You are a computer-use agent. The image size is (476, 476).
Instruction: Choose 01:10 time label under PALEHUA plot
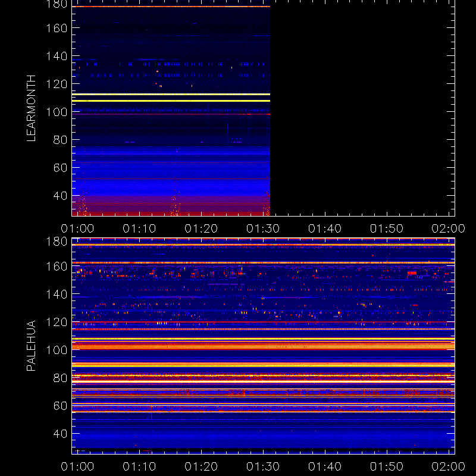tap(139, 466)
